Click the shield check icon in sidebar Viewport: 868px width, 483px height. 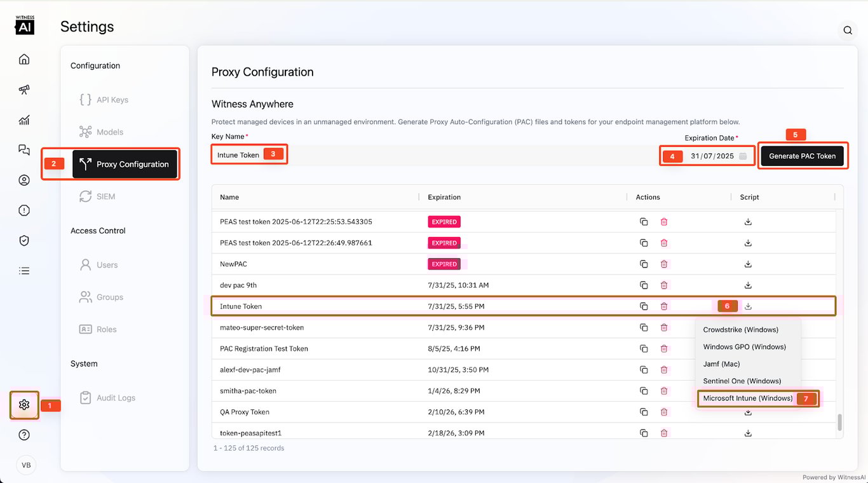(x=24, y=240)
